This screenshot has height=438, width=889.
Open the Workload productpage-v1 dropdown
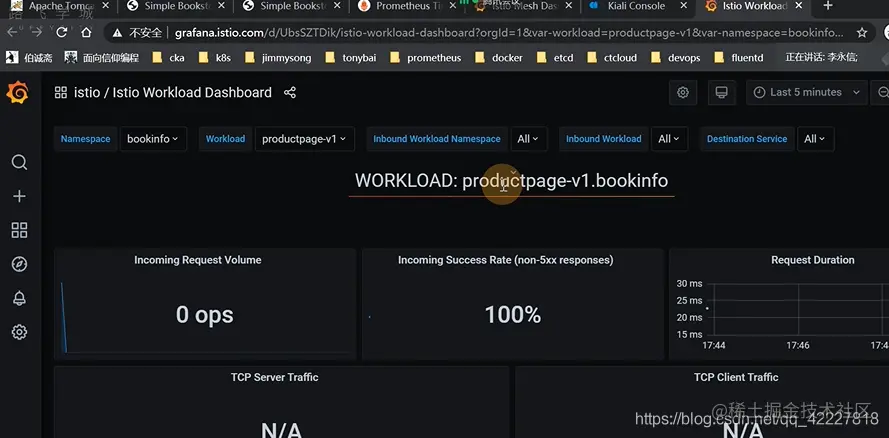(x=304, y=139)
